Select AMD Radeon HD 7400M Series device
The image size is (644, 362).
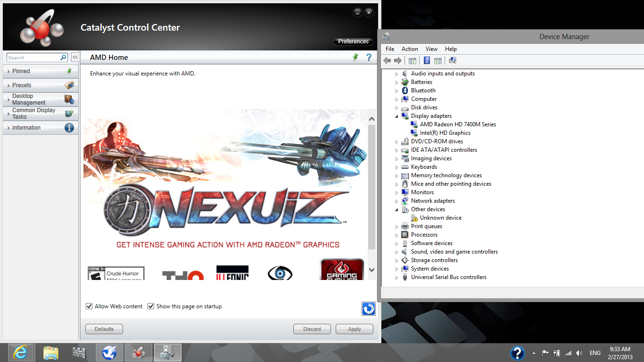(458, 124)
